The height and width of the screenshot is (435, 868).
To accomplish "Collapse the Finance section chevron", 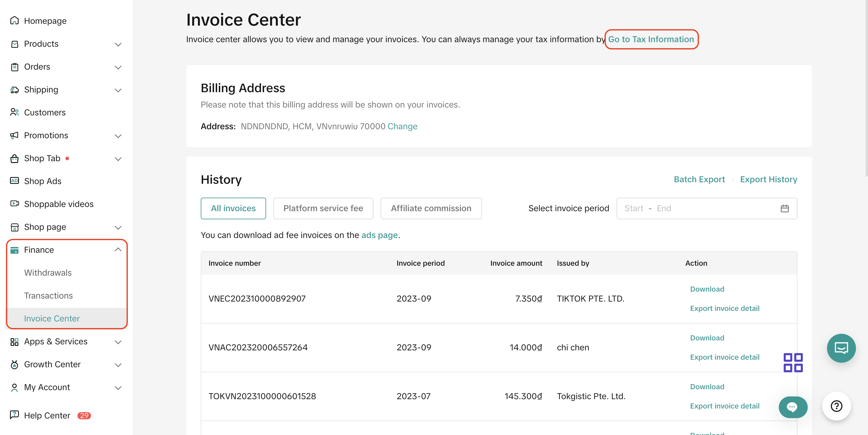I will 118,249.
